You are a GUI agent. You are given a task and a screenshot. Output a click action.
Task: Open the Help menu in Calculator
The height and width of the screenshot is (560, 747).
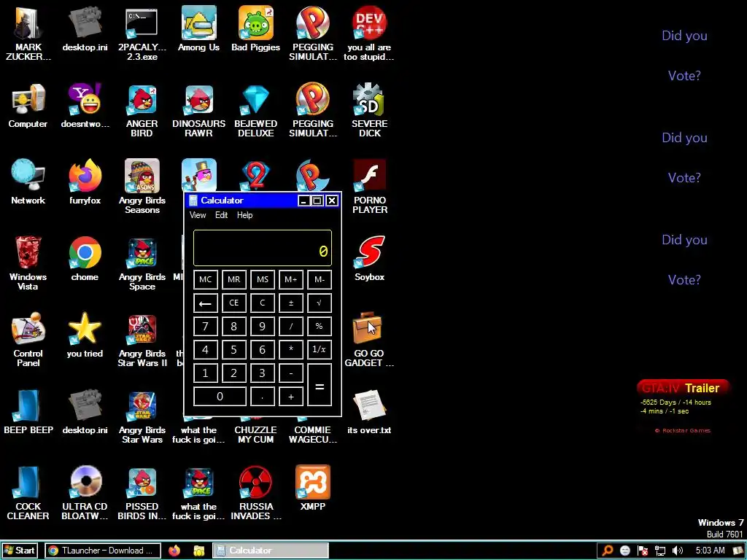click(x=245, y=215)
